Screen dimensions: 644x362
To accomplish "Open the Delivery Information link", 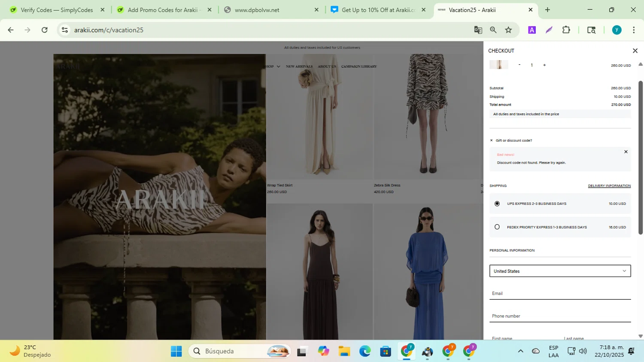I will point(609,186).
